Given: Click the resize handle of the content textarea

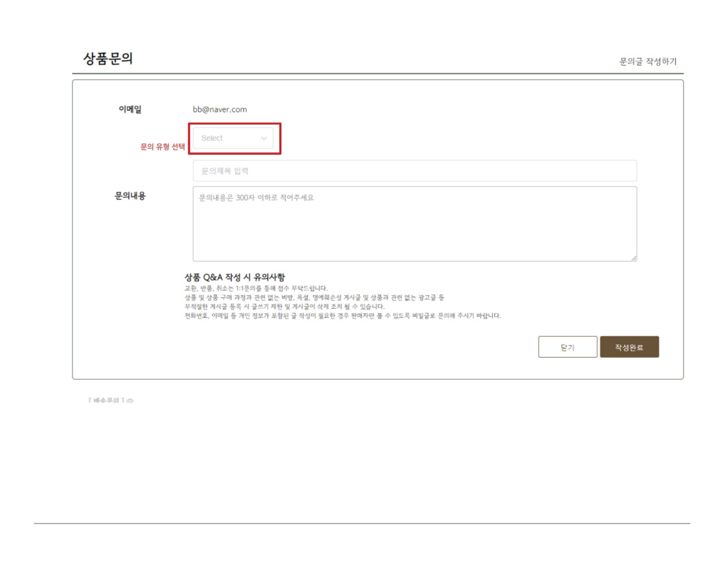Looking at the screenshot, I should click(x=633, y=258).
